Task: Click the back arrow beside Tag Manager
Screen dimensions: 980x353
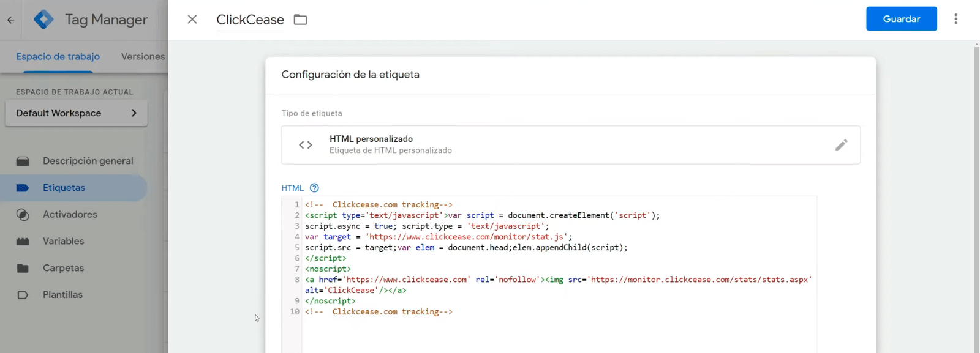Action: [x=10, y=20]
